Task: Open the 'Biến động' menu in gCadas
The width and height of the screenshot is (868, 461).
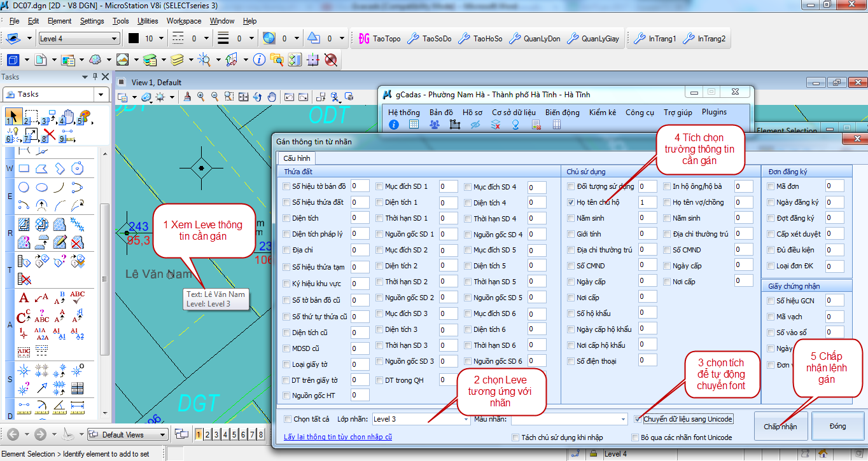Action: click(x=562, y=112)
